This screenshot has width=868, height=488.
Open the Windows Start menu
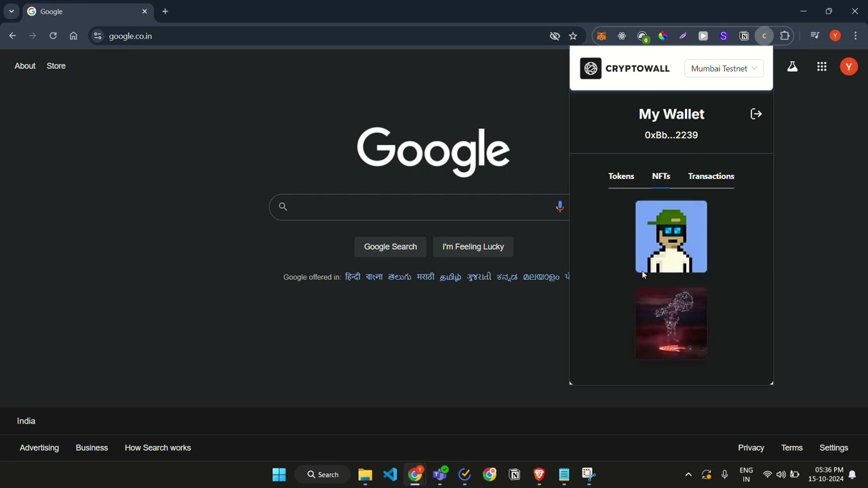(279, 475)
